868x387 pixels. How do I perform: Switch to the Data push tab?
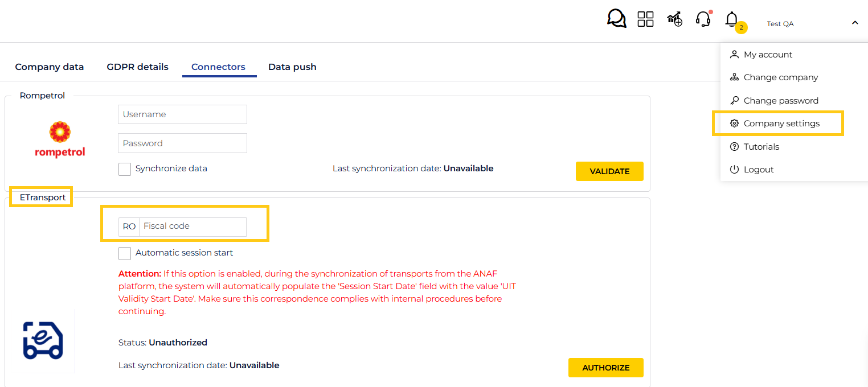(292, 67)
